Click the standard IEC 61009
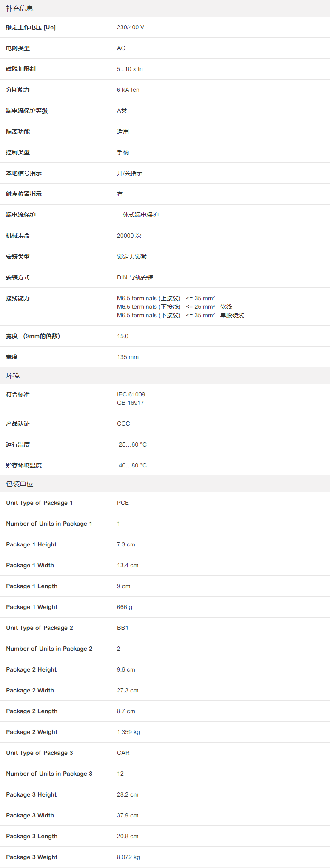The height and width of the screenshot is (868, 330). point(131,394)
